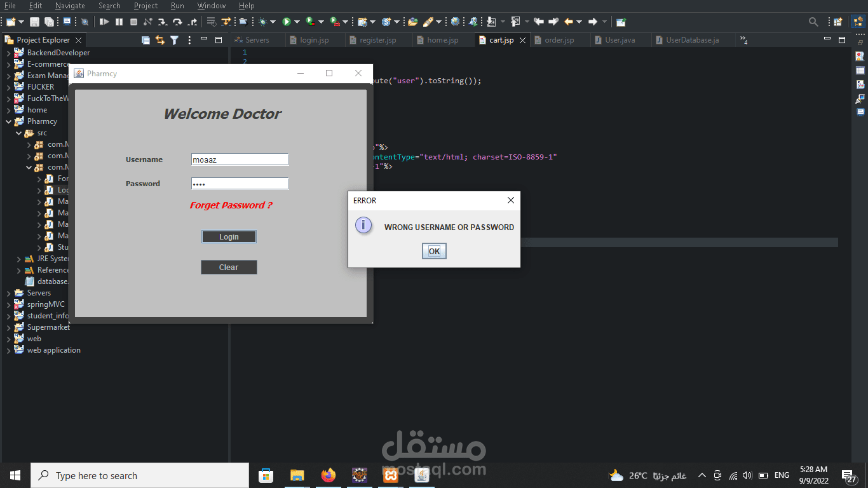Image resolution: width=868 pixels, height=488 pixels.
Task: Click the Windows Start button
Action: (15, 475)
